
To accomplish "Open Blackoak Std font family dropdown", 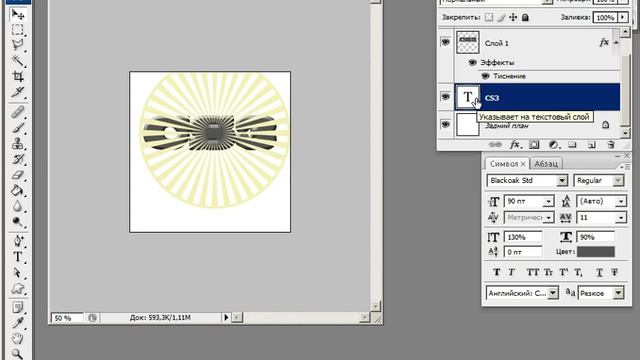I will pos(562,180).
